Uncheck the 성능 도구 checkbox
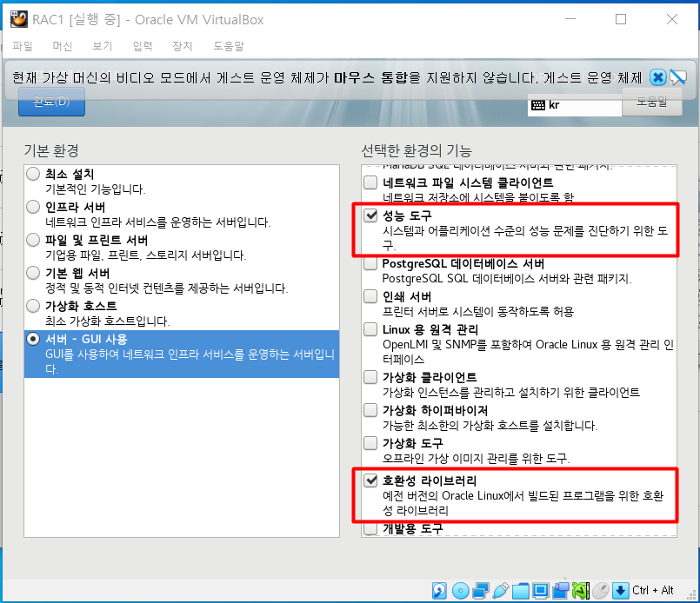Viewport: 700px width, 603px height. click(370, 215)
